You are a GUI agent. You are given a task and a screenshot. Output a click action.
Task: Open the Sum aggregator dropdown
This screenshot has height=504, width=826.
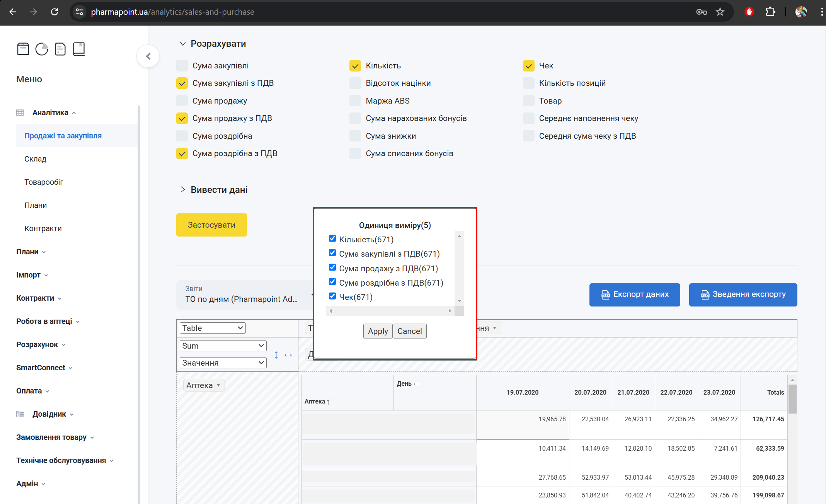click(x=223, y=346)
